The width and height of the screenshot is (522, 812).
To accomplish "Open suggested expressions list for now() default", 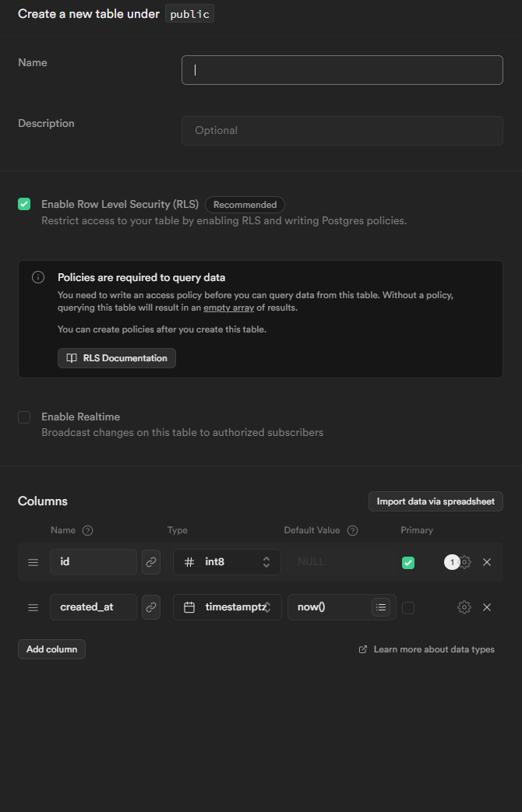I will coord(381,607).
